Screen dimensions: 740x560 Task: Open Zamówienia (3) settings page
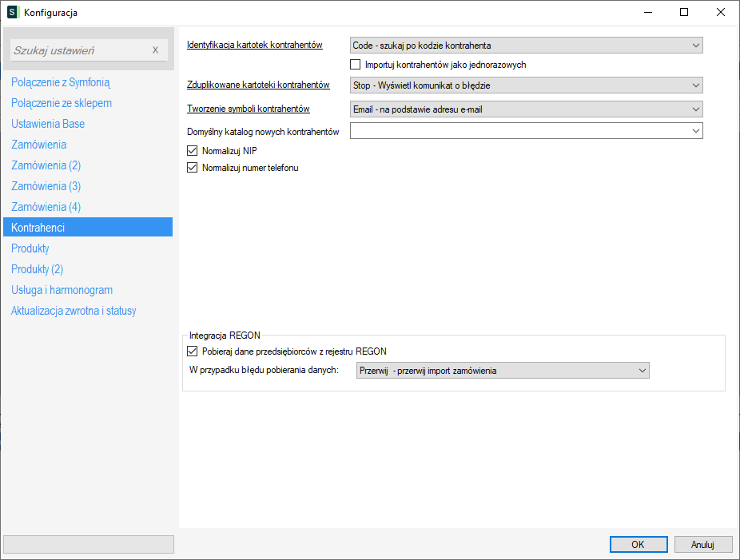point(46,186)
